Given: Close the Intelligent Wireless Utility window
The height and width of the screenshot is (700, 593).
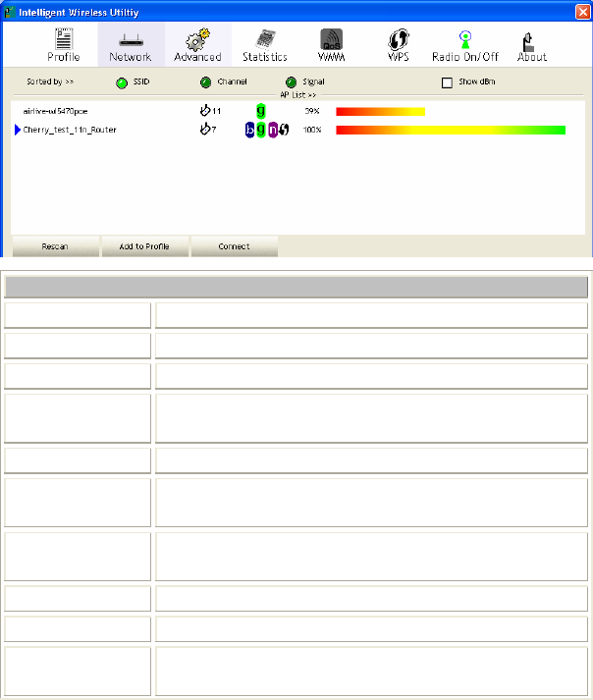Looking at the screenshot, I should pyautogui.click(x=583, y=12).
